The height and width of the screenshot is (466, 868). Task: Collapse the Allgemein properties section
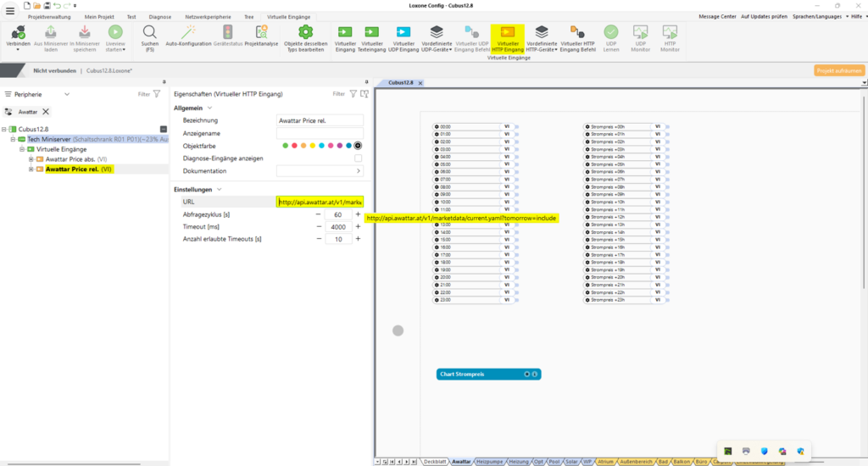pyautogui.click(x=209, y=108)
